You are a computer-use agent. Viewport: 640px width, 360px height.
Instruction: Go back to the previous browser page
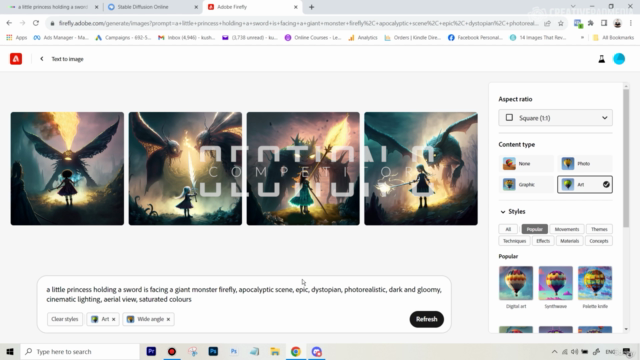coord(9,23)
